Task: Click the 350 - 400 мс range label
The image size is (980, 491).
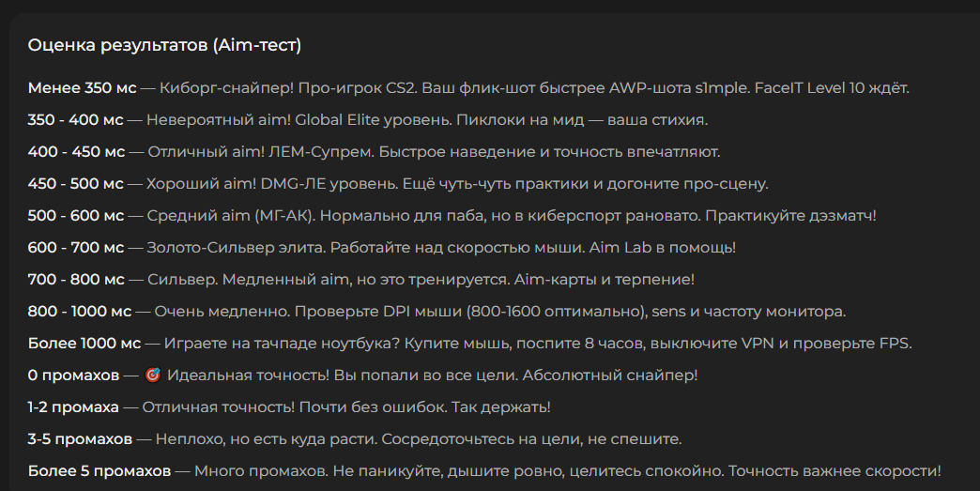Action: (76, 120)
